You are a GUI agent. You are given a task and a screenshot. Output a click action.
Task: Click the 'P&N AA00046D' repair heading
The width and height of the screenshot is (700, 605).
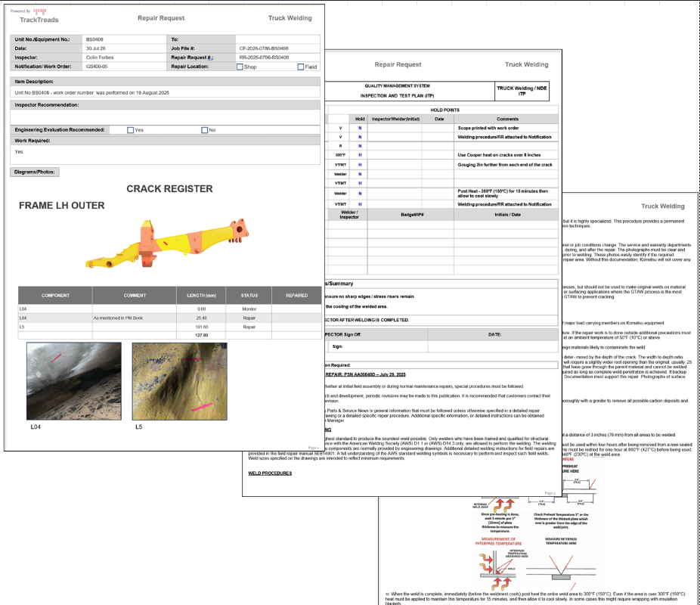click(365, 374)
